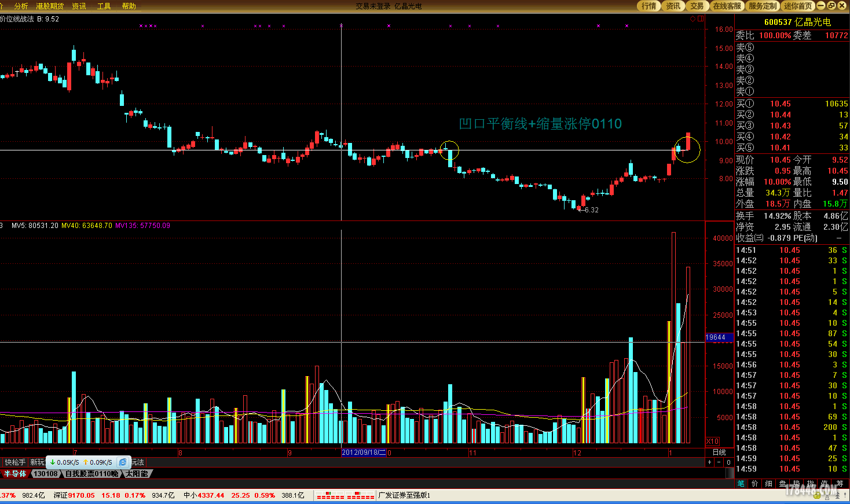Click the red market breadth indicator grid
This screenshot has width=850, height=504.
pyautogui.click(x=346, y=495)
